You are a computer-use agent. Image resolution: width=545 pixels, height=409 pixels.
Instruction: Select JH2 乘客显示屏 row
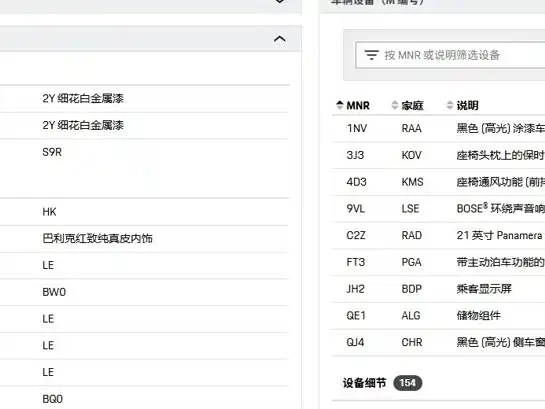click(x=438, y=289)
